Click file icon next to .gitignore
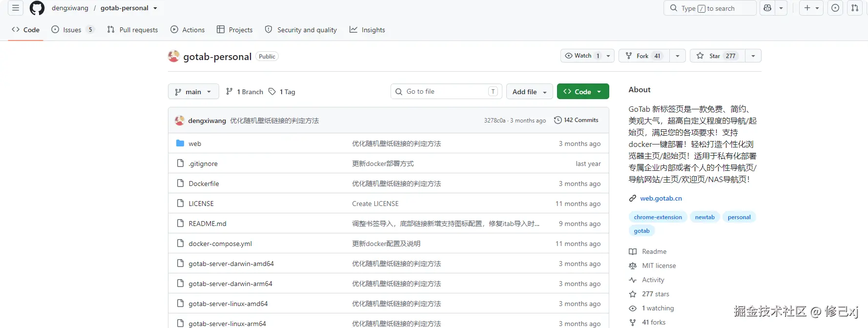The image size is (868, 328). pyautogui.click(x=180, y=163)
